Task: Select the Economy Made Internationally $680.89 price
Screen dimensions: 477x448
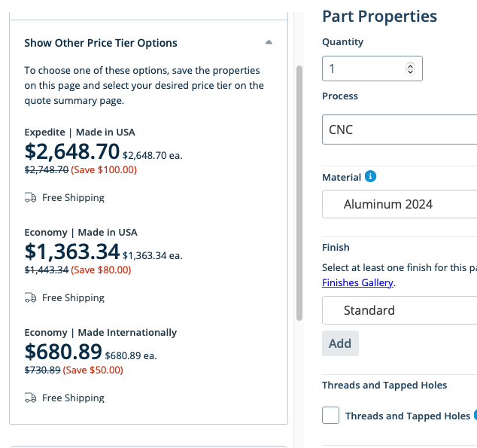Action: tap(63, 352)
